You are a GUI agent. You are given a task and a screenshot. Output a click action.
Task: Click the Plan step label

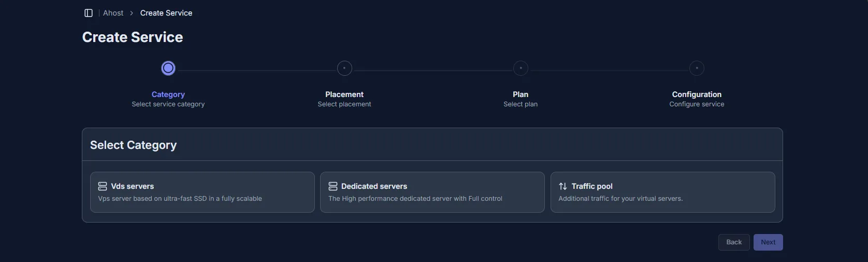coord(520,94)
